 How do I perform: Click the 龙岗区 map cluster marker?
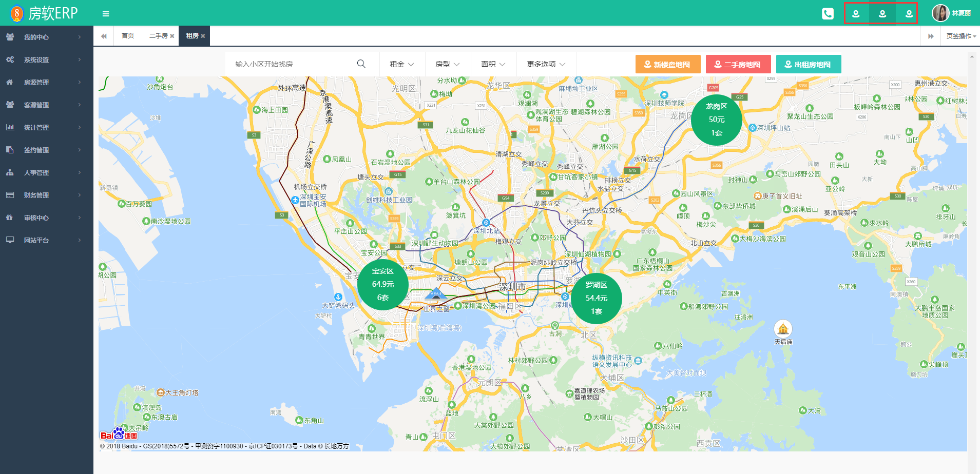tap(717, 120)
